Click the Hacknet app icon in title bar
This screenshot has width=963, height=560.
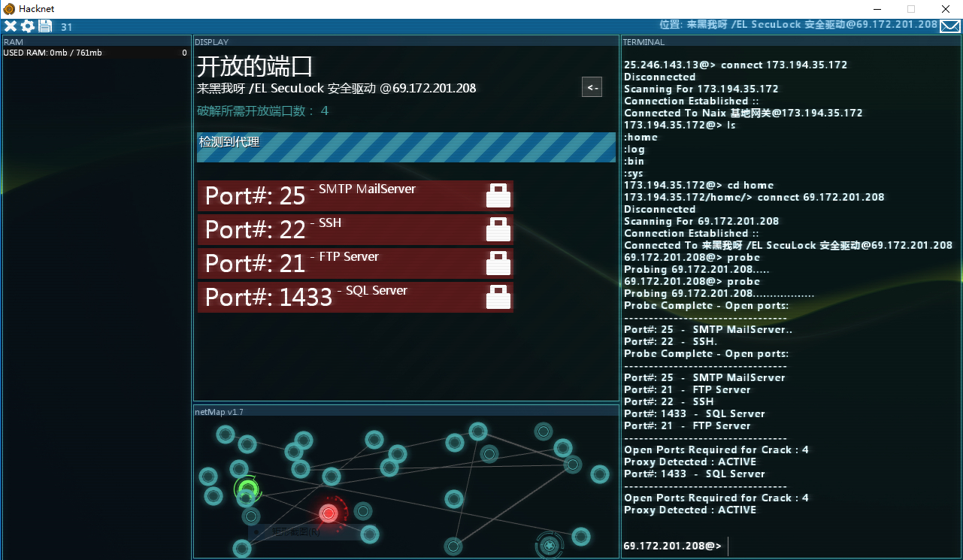click(x=9, y=9)
